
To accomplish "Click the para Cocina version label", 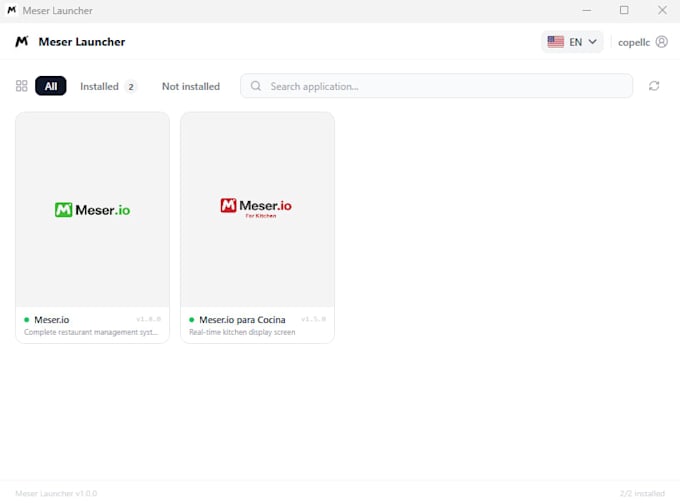I will (314, 319).
